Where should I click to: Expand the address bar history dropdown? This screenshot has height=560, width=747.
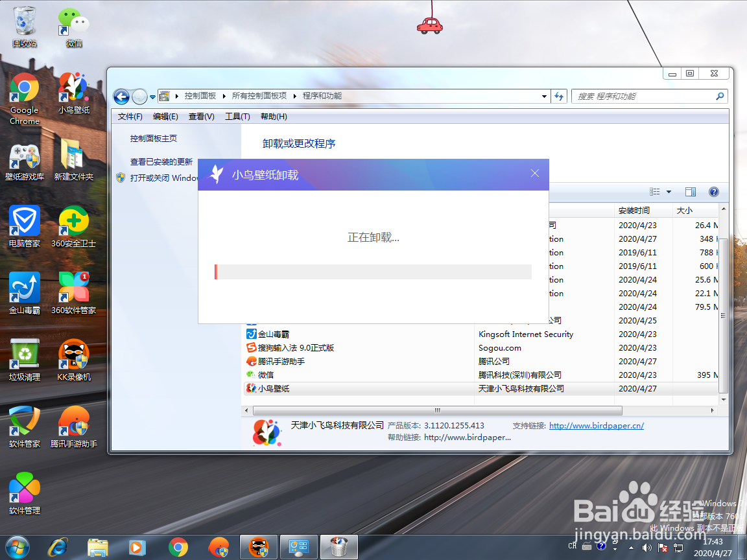(x=544, y=96)
